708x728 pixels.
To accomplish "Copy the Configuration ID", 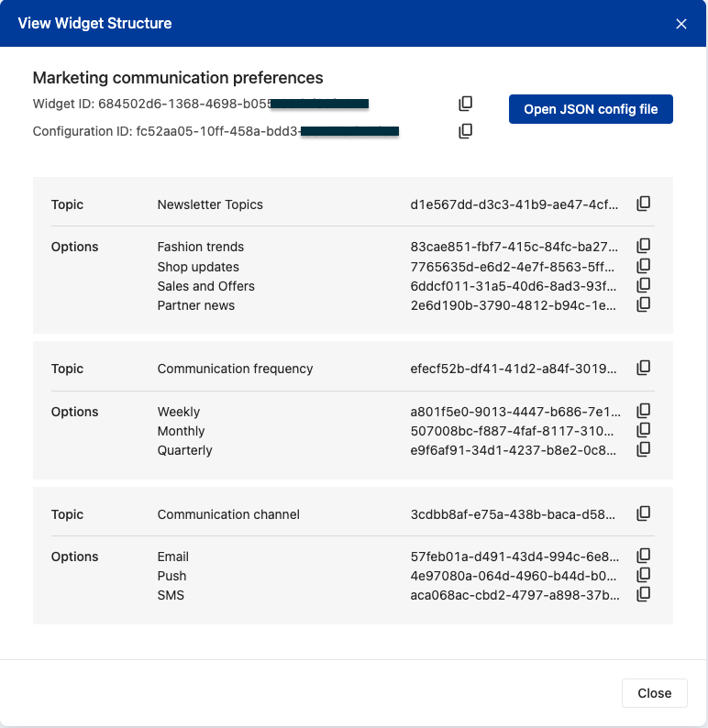I will tap(466, 131).
